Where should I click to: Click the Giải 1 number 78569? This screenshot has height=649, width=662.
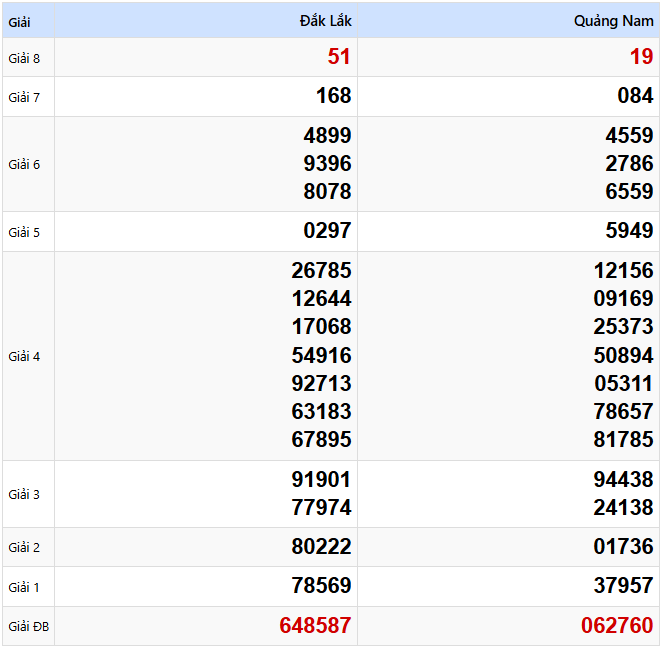point(321,586)
